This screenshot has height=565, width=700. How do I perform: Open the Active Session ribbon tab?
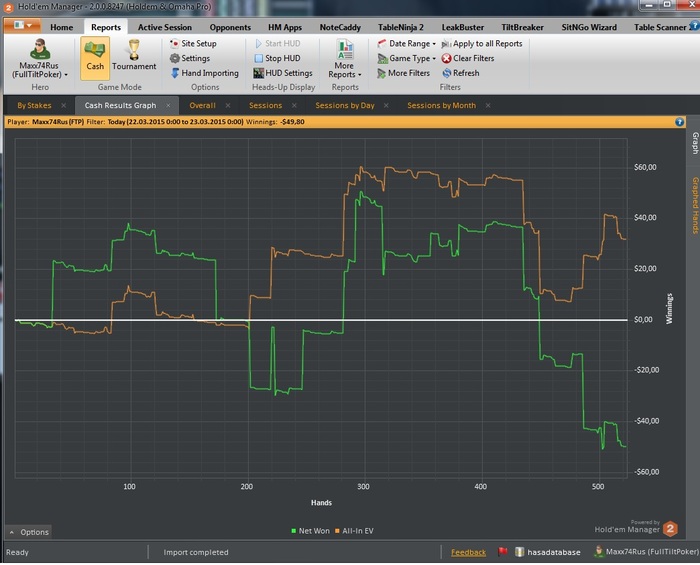click(165, 27)
